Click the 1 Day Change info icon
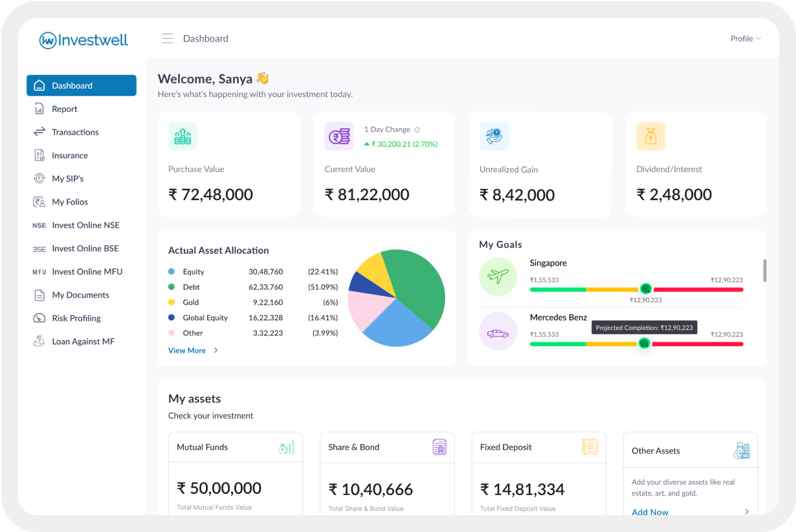796x532 pixels. tap(417, 129)
